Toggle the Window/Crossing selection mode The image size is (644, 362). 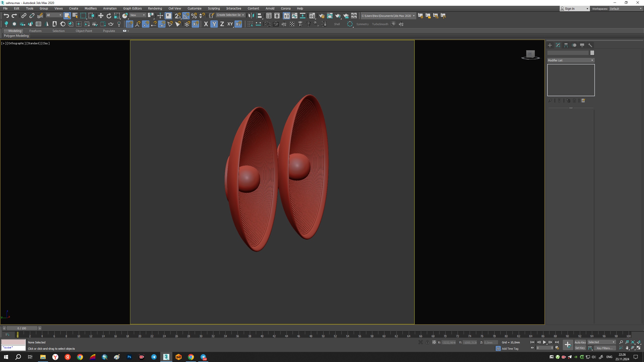[x=91, y=16]
